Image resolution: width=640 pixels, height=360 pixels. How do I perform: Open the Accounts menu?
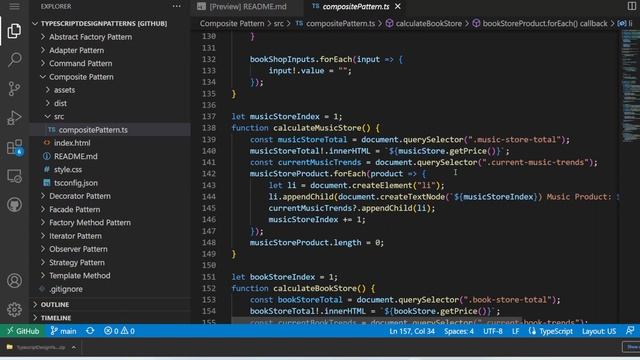click(x=14, y=280)
